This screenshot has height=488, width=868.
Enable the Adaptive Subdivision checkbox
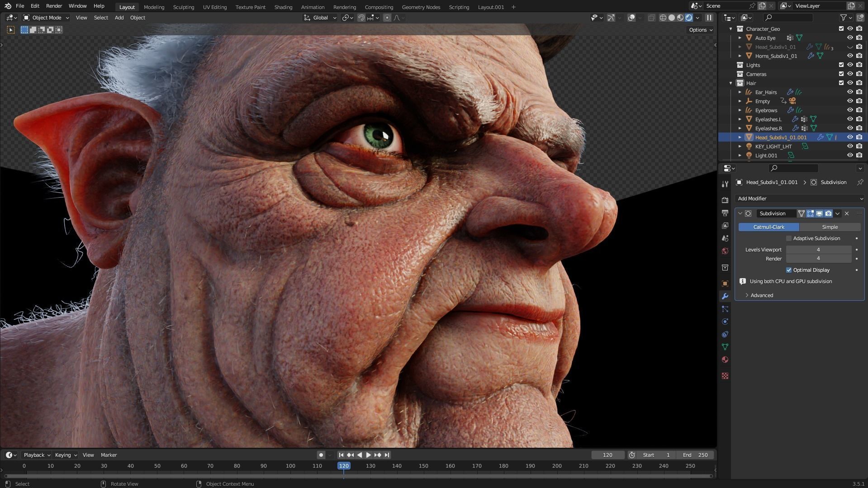pos(789,238)
